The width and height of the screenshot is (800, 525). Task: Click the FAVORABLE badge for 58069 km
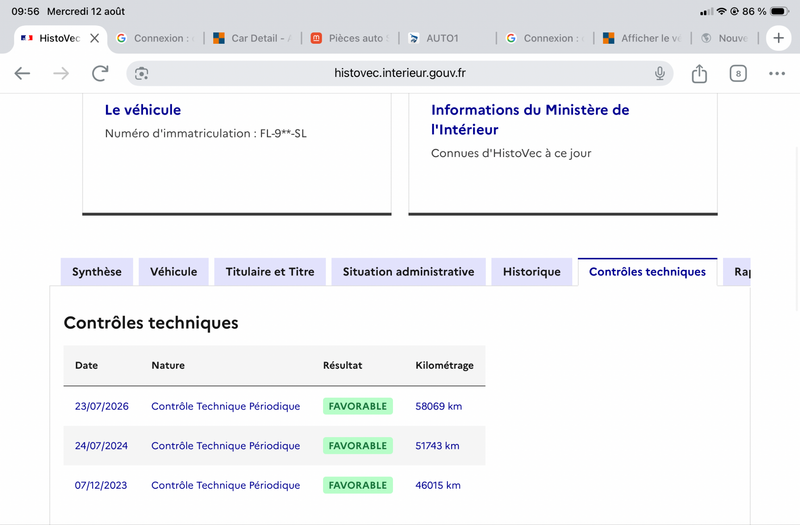(x=358, y=406)
